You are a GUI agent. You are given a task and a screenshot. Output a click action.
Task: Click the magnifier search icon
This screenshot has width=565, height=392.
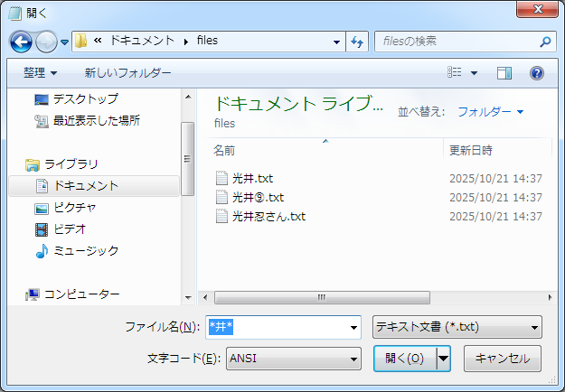[x=545, y=42]
